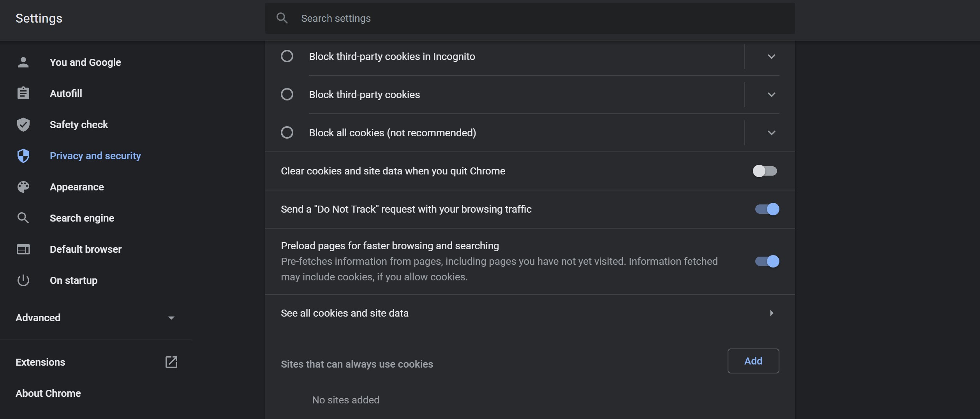Turn off preload pages toggle
The image size is (980, 419).
tap(767, 261)
